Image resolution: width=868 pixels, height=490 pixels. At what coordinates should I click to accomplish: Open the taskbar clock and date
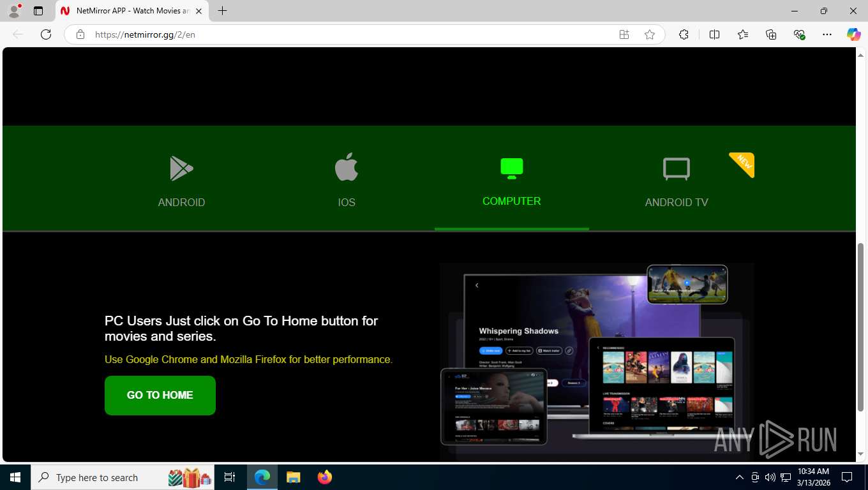click(x=814, y=477)
